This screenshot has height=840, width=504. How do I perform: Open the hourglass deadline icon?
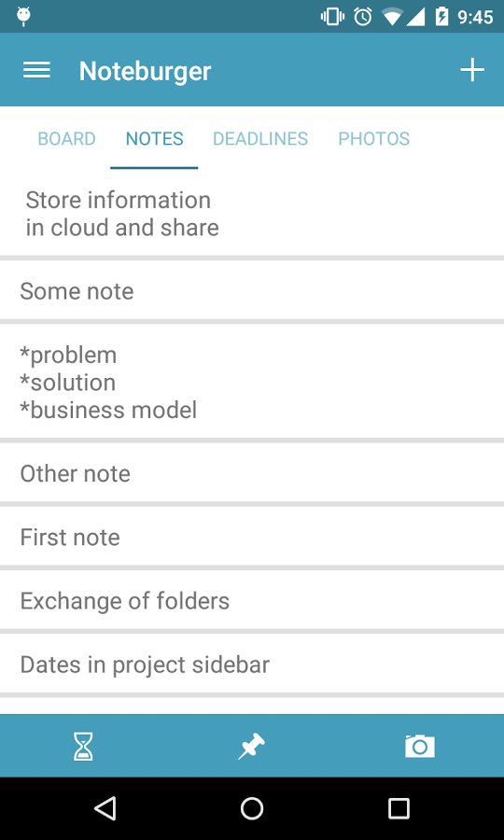pos(84,746)
